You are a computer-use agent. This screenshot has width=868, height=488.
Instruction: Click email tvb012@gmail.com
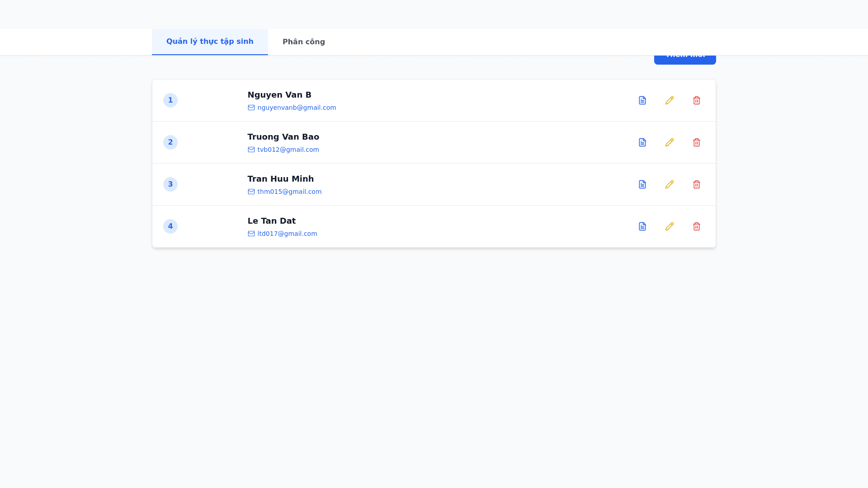[x=288, y=150]
